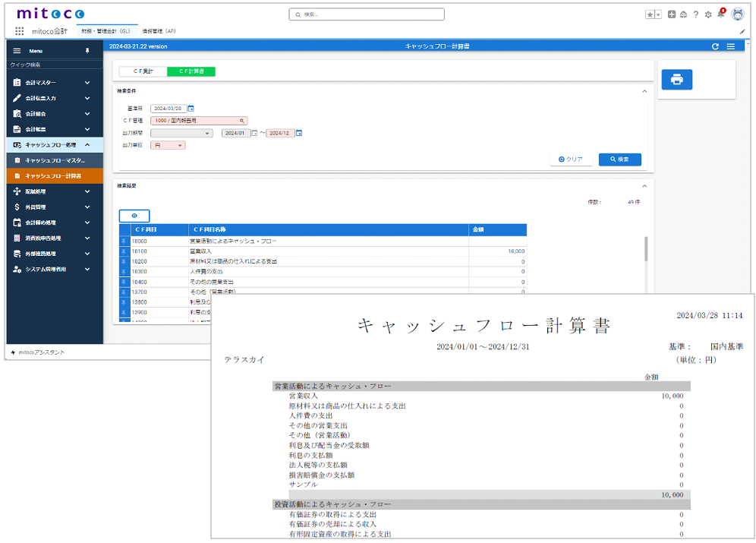The height and width of the screenshot is (543, 756).
Task: Open the 財務・管理会計 (GL) tab
Action: [106, 31]
